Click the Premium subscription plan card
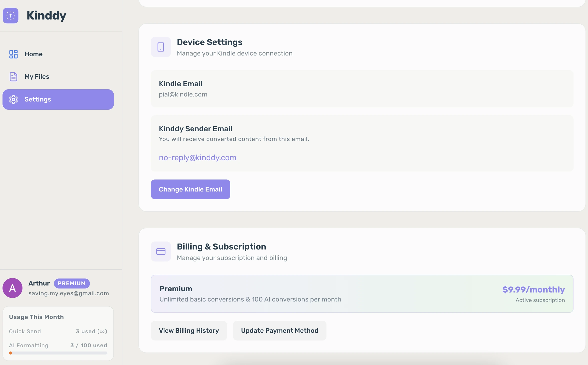Screen dimensions: 588x365 pos(362,293)
